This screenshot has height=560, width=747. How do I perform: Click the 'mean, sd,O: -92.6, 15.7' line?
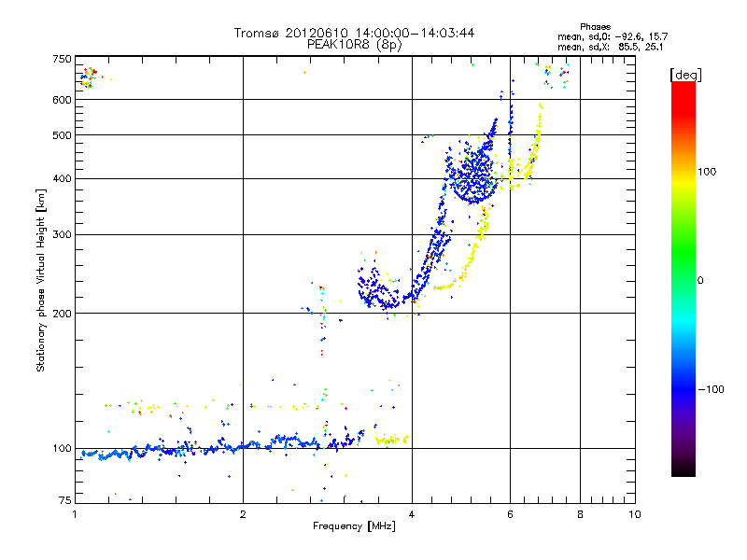[613, 36]
